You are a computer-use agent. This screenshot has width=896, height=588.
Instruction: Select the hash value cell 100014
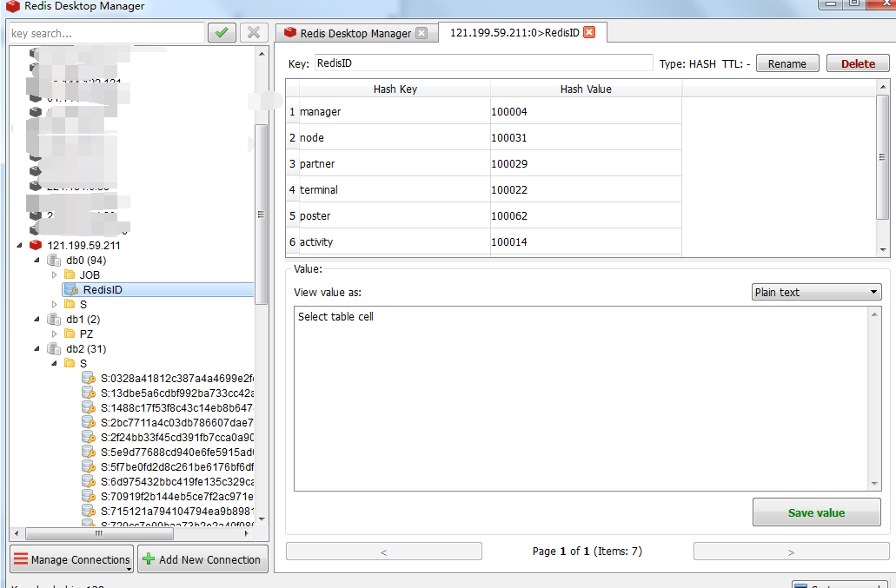pyautogui.click(x=586, y=241)
